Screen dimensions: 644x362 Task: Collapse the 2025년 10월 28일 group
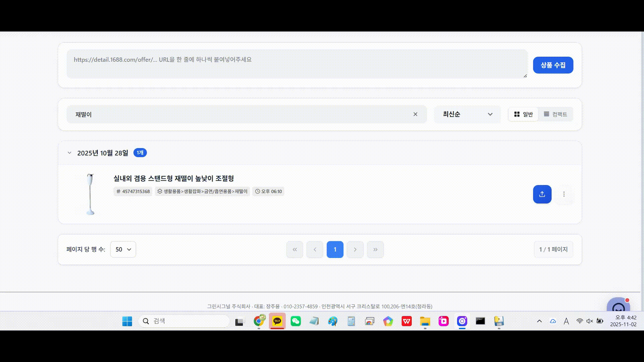click(69, 153)
